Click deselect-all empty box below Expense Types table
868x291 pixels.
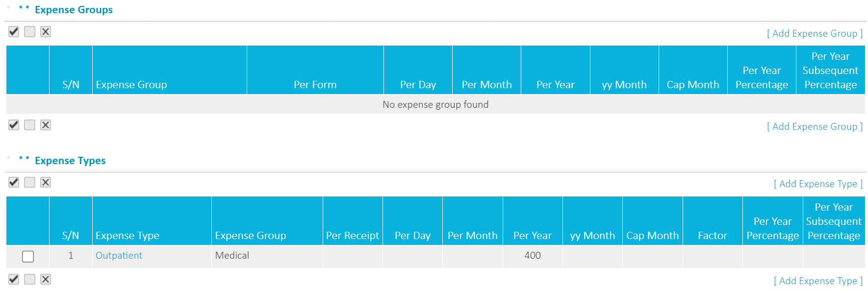30,279
